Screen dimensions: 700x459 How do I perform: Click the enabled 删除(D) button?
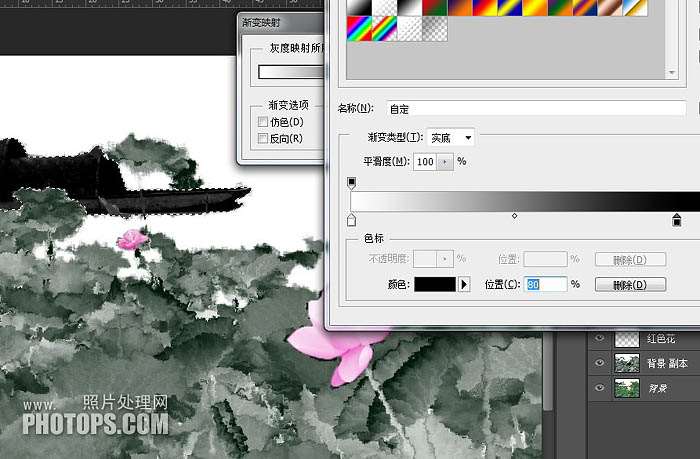click(630, 285)
